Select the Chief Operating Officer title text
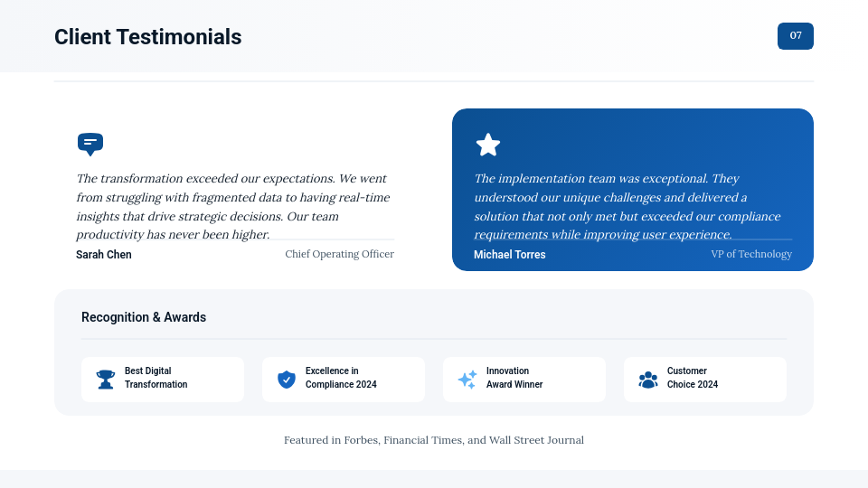This screenshot has width=868, height=488. point(340,254)
